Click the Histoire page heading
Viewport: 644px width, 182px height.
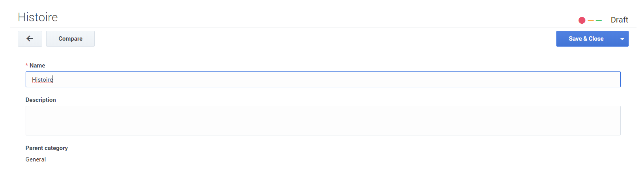coord(38,17)
